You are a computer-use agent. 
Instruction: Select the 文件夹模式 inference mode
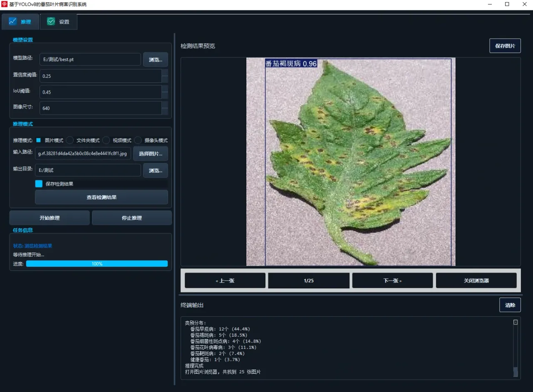pos(69,140)
